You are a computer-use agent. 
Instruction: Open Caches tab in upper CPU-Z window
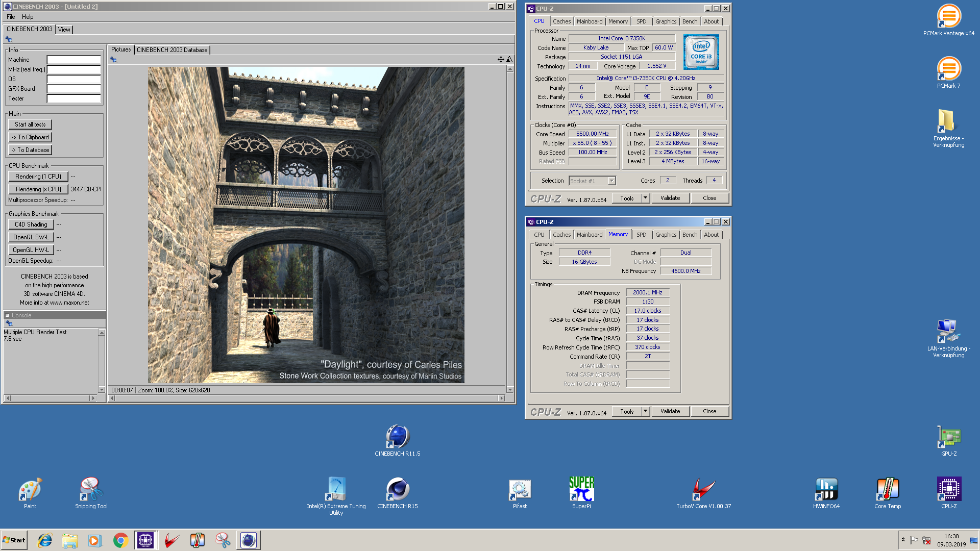[561, 21]
